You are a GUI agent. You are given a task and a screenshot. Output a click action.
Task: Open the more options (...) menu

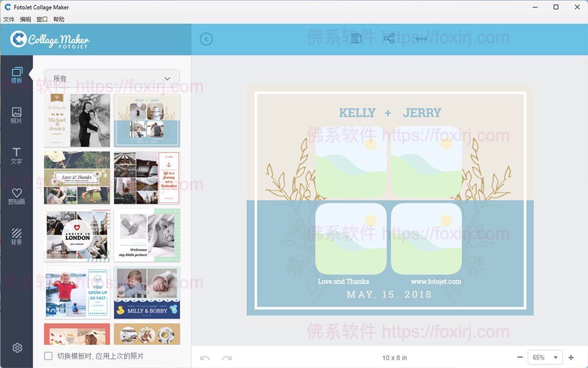pos(421,39)
